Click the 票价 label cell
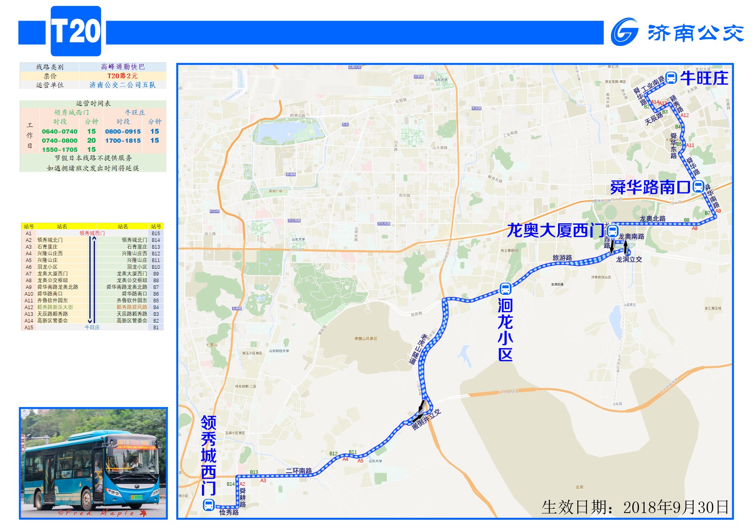The image size is (756, 532). coord(50,76)
